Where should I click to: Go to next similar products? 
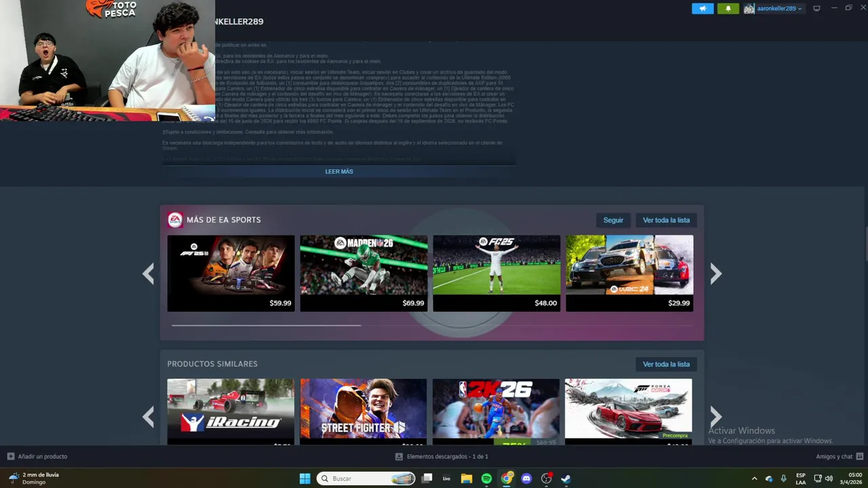pos(715,417)
